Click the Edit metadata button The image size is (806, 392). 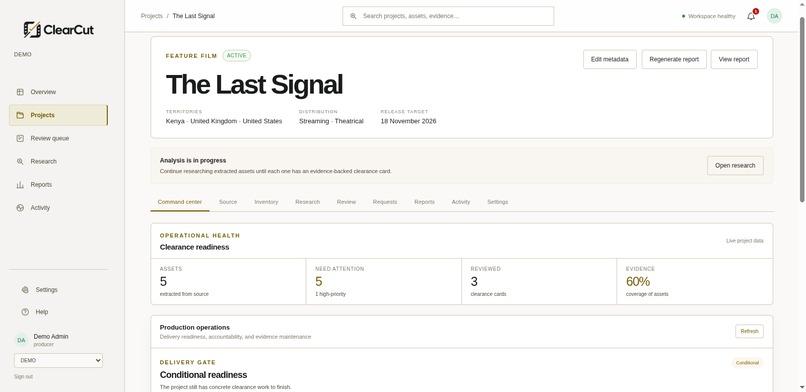click(610, 59)
